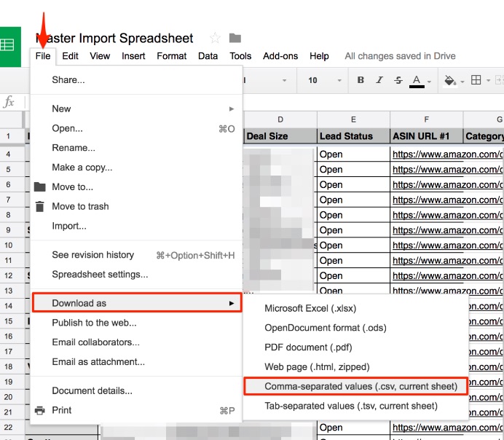Download as PDF document (.pdf)
504x440 pixels.
pos(355,347)
